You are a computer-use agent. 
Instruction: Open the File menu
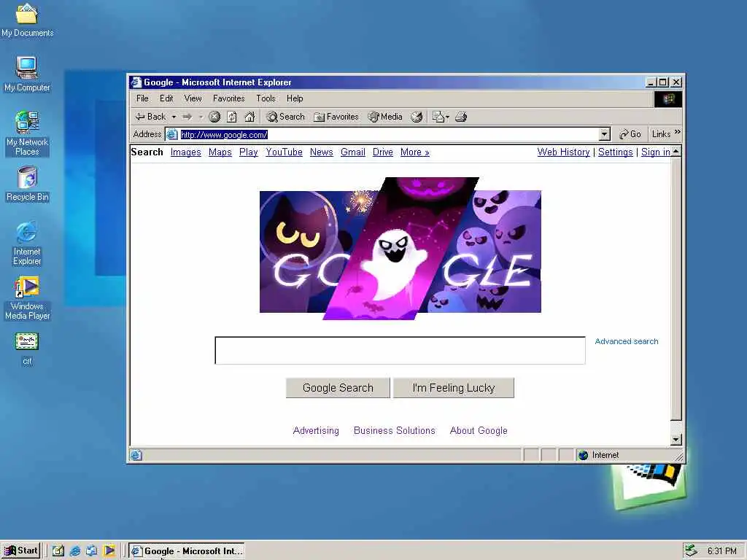tap(142, 98)
